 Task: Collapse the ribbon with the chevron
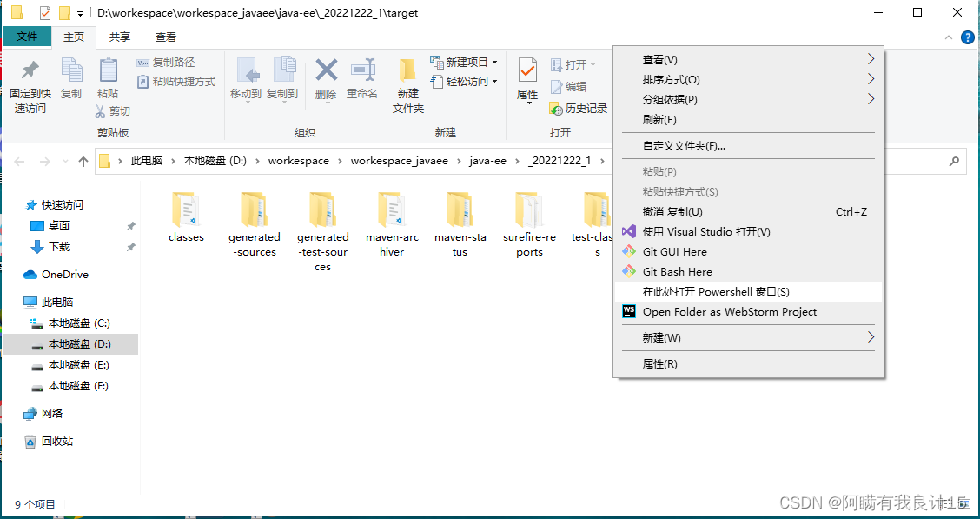948,37
